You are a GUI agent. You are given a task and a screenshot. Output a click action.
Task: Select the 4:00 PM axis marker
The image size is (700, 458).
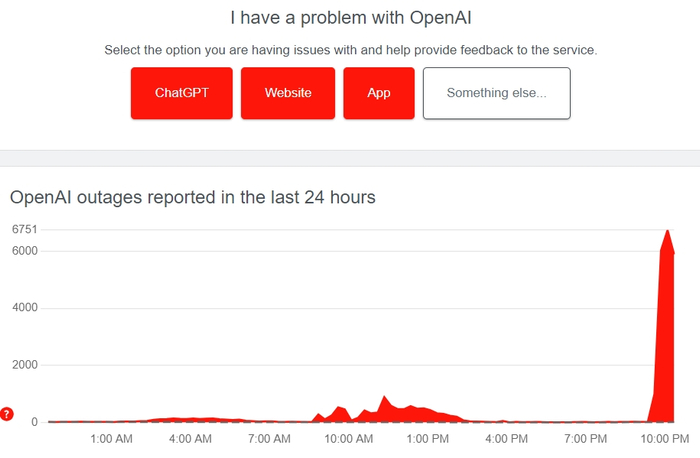(506, 439)
